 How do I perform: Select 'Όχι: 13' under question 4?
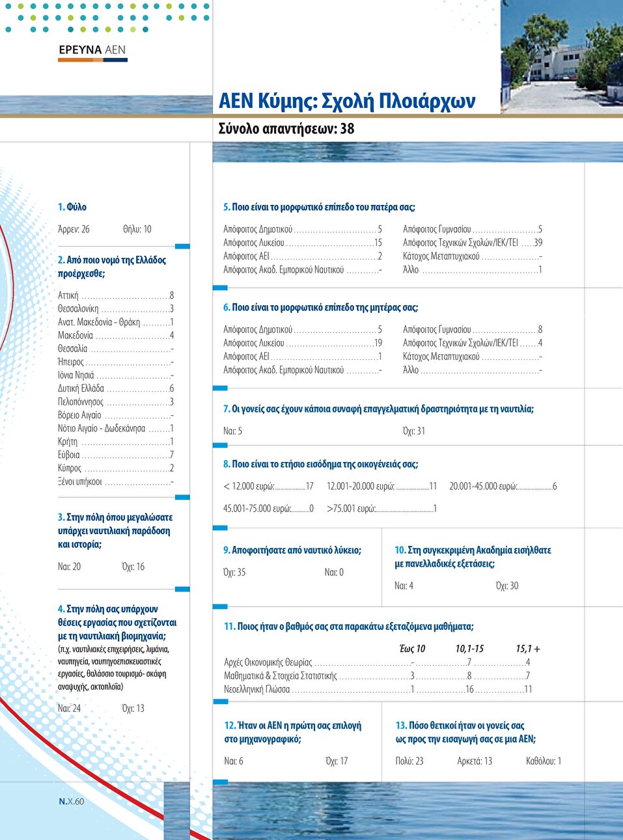[x=133, y=709]
